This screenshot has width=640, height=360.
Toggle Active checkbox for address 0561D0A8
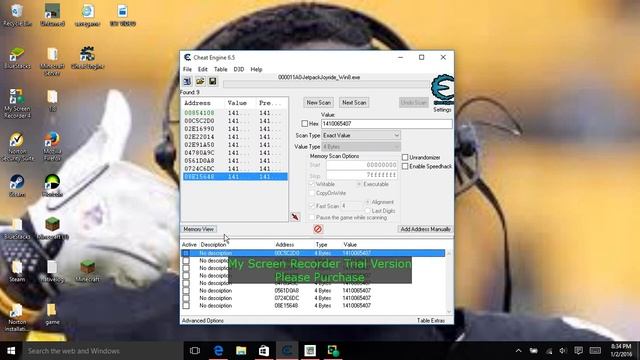pos(186,291)
